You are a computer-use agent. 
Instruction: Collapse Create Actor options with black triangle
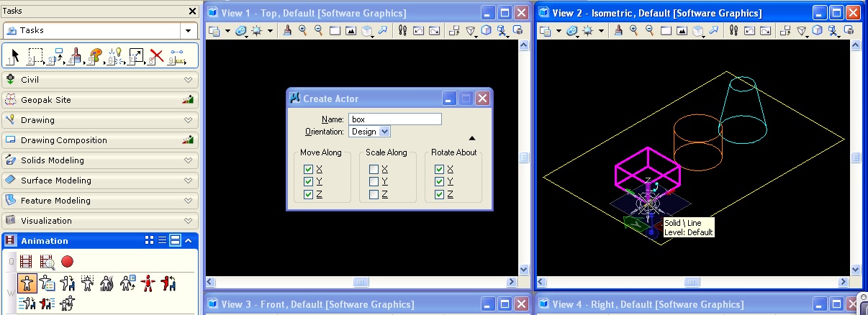(x=472, y=137)
